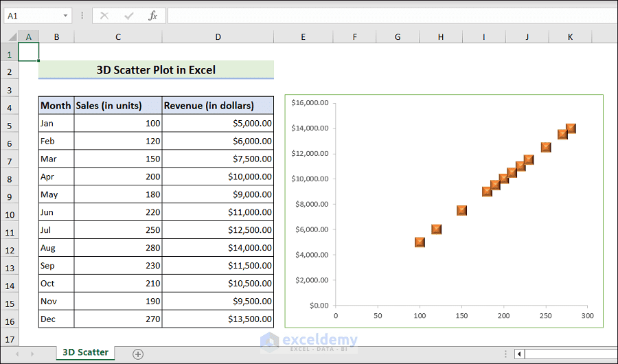Click the revenue $13,500.00 cell

tap(218, 319)
